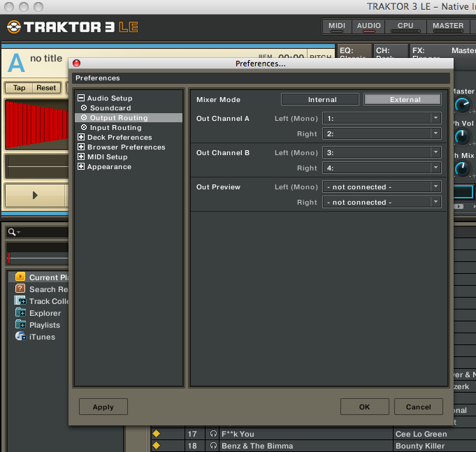Image resolution: width=476 pixels, height=452 pixels.
Task: Click the Traktor logo icon
Action: click(14, 27)
